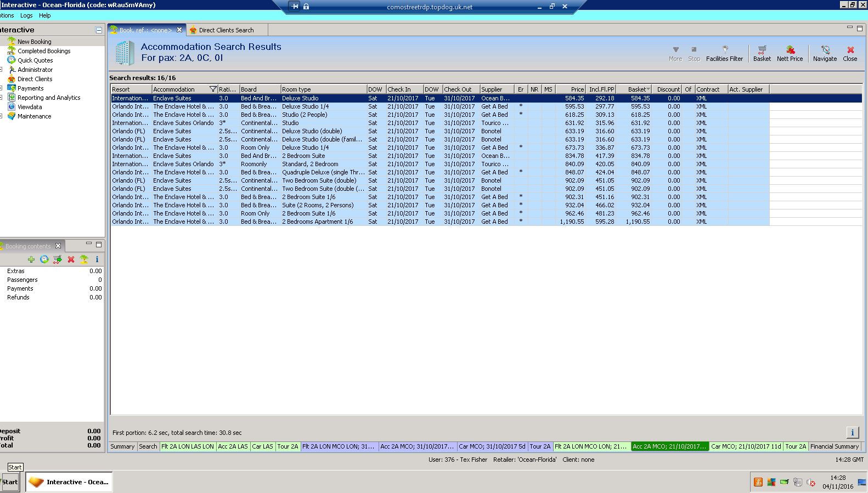The width and height of the screenshot is (868, 493).
Task: Click the Maintenance icon
Action: point(11,116)
